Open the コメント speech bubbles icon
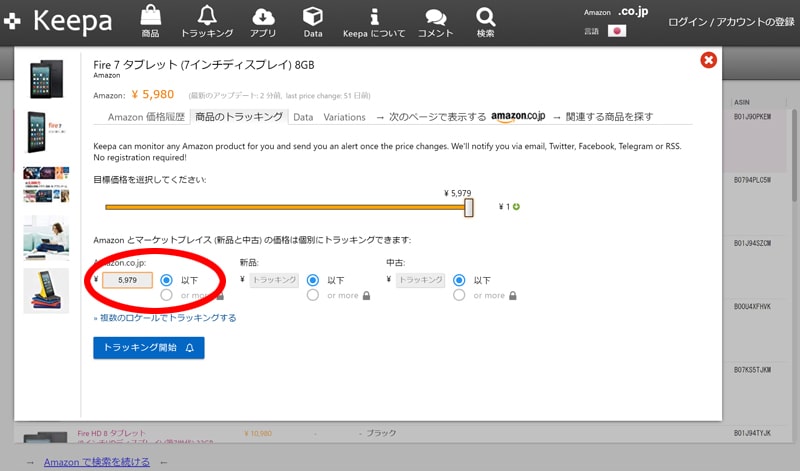The image size is (800, 471). click(435, 21)
